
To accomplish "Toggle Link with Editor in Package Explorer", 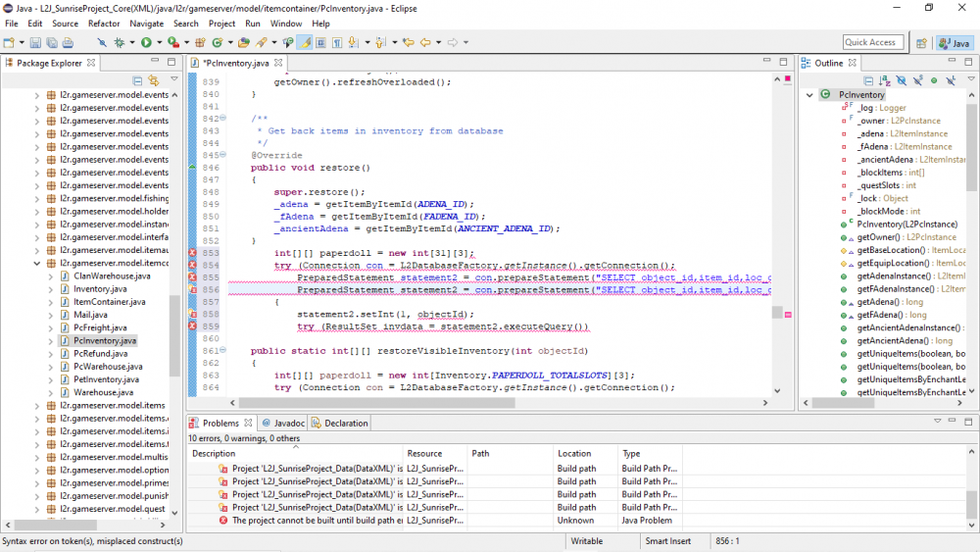I will 153,80.
